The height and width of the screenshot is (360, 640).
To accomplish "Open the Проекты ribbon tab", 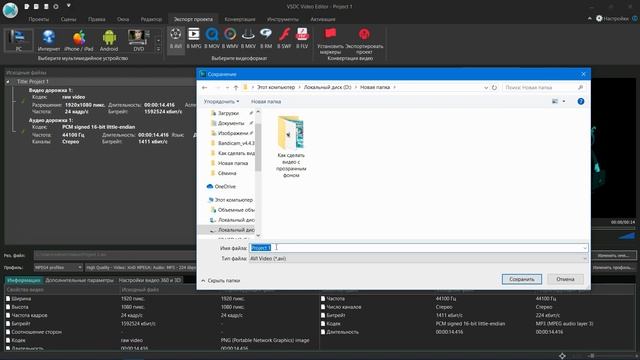I will click(39, 19).
